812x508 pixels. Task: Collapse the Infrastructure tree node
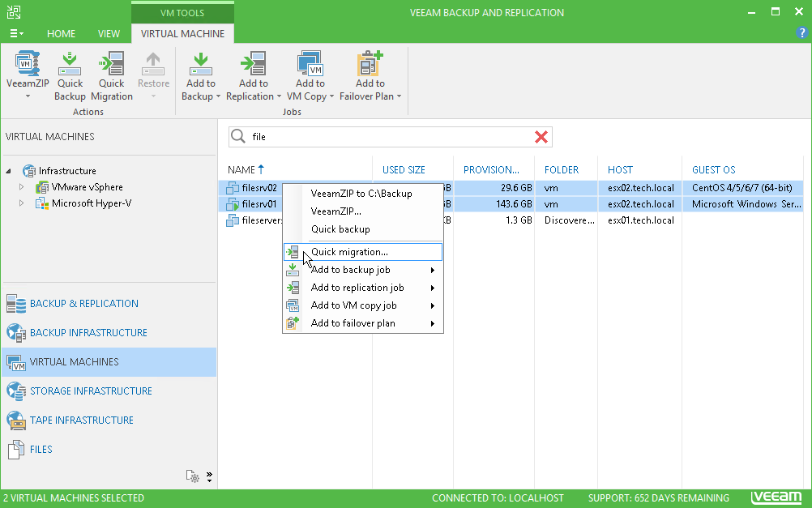9,171
